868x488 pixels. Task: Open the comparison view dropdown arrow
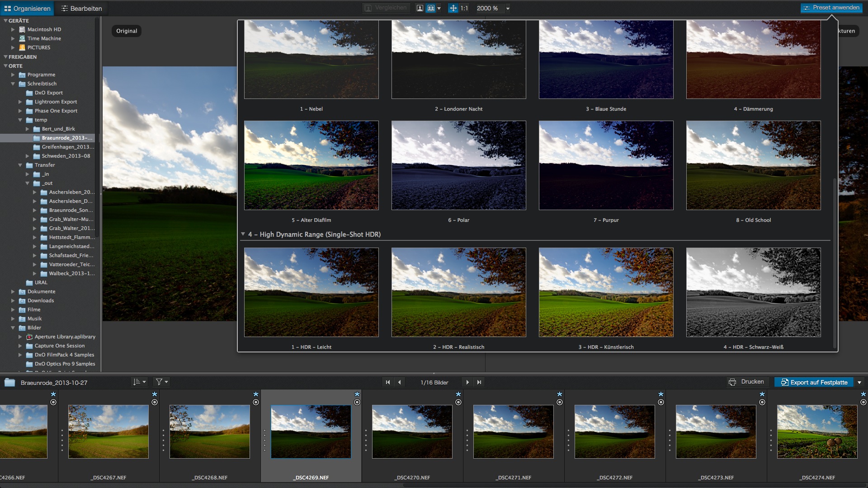(x=439, y=9)
